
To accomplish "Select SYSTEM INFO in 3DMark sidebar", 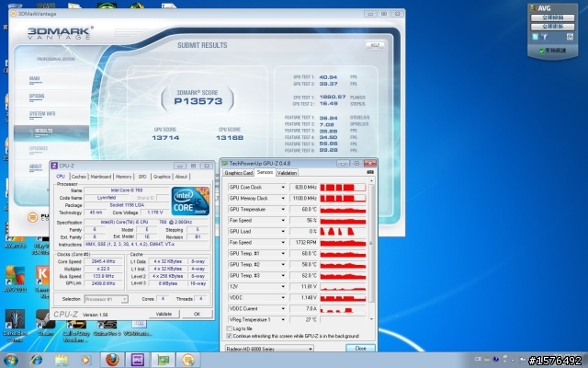I will tap(42, 114).
